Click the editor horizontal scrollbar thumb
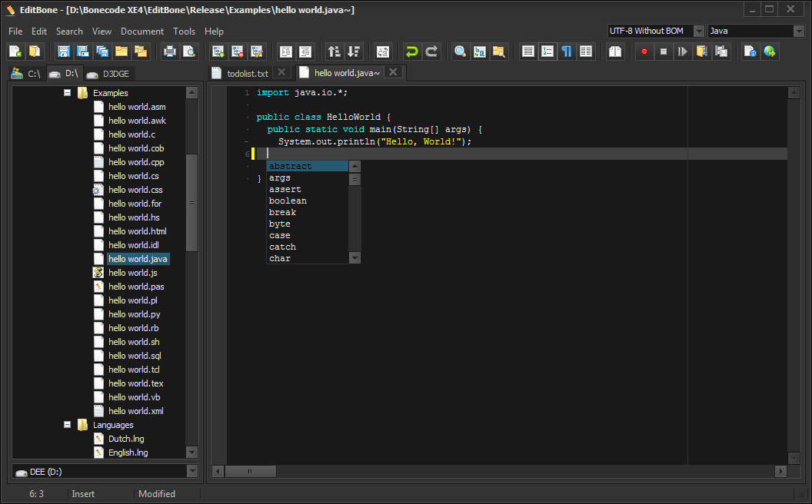The height and width of the screenshot is (504, 812). click(x=250, y=471)
